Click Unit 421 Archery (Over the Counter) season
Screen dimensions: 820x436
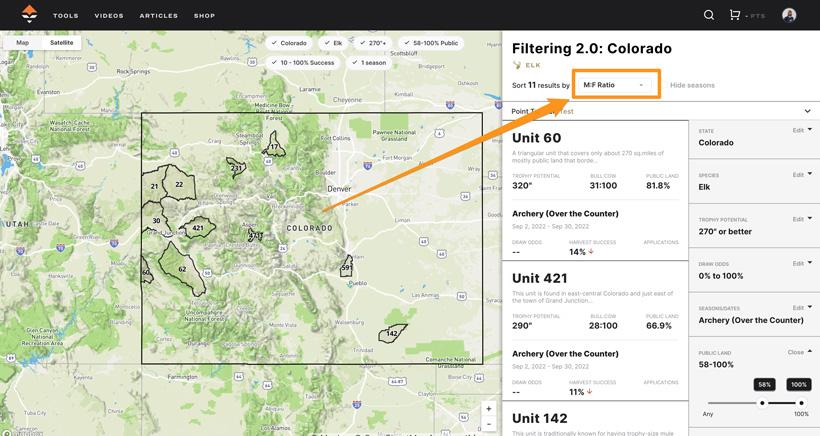[x=565, y=354]
